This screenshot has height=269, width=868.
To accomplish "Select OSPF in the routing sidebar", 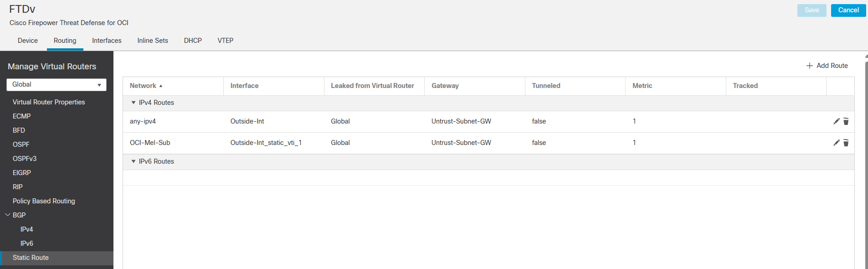I will (21, 145).
